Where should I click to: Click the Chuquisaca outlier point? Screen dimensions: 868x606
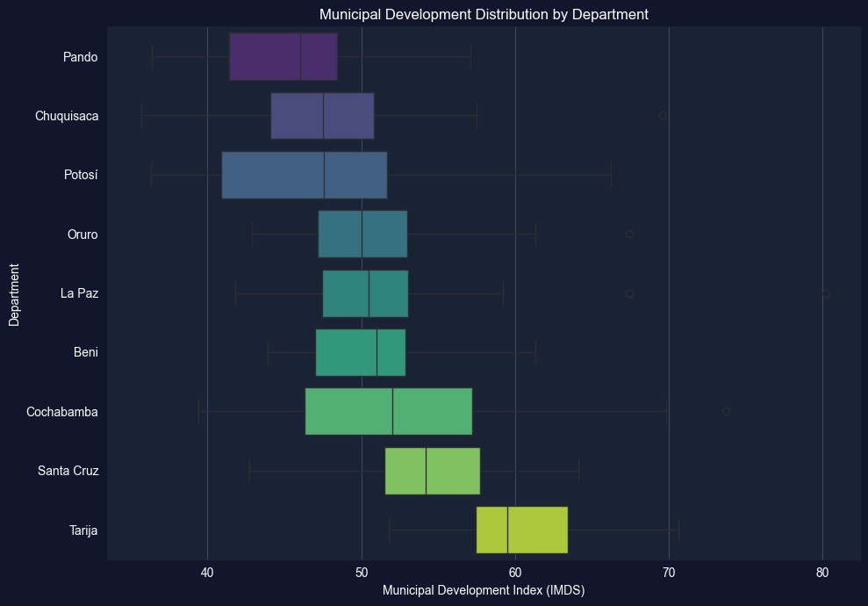pyautogui.click(x=663, y=116)
